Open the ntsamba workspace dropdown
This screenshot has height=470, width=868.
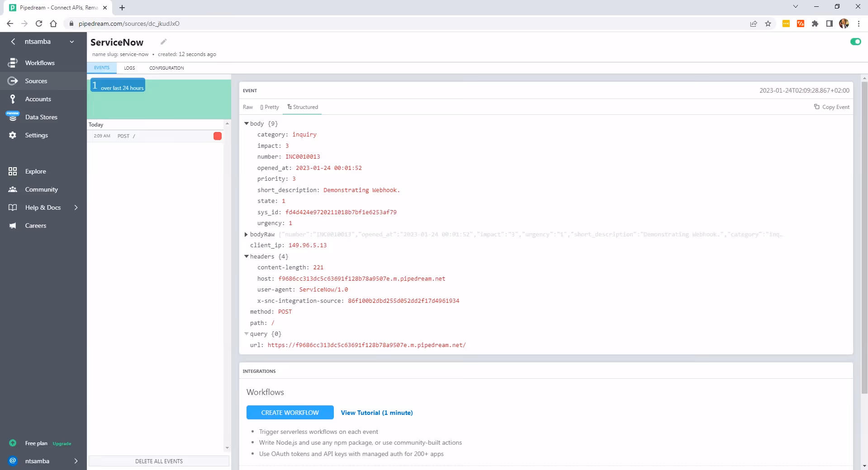[x=43, y=42]
